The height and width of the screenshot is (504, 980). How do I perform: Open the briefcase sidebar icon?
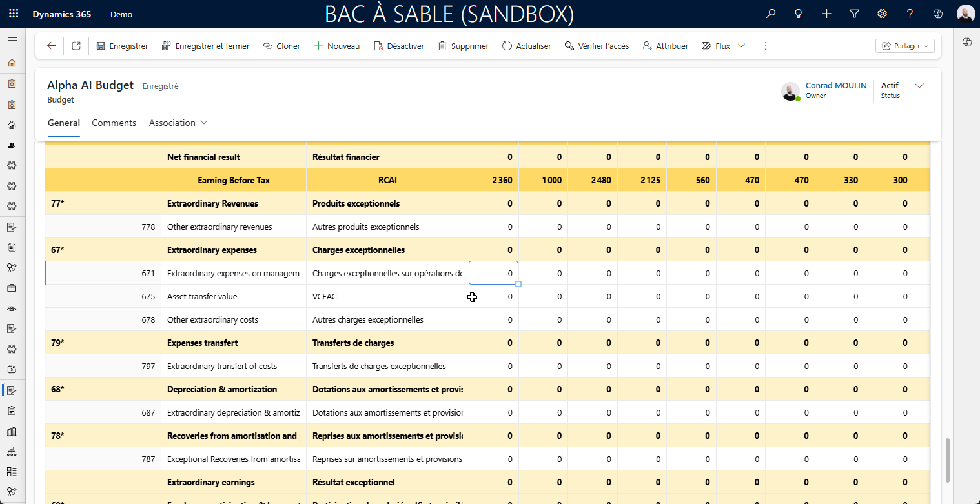(x=12, y=288)
